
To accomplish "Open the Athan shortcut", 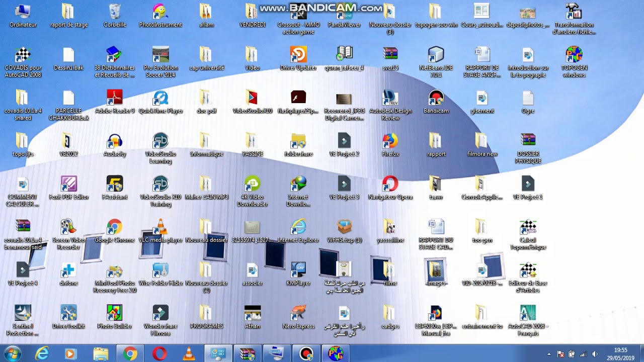I will click(x=253, y=317).
